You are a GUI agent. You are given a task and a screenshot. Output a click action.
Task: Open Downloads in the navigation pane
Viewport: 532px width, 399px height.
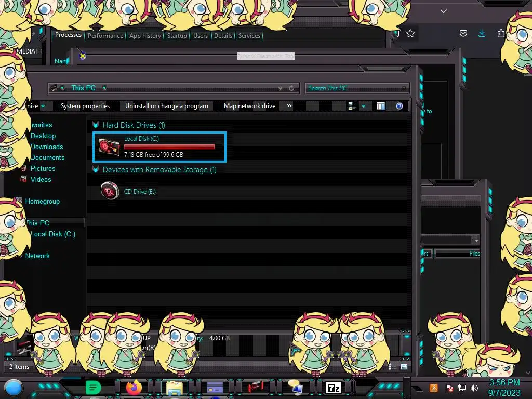coord(47,147)
